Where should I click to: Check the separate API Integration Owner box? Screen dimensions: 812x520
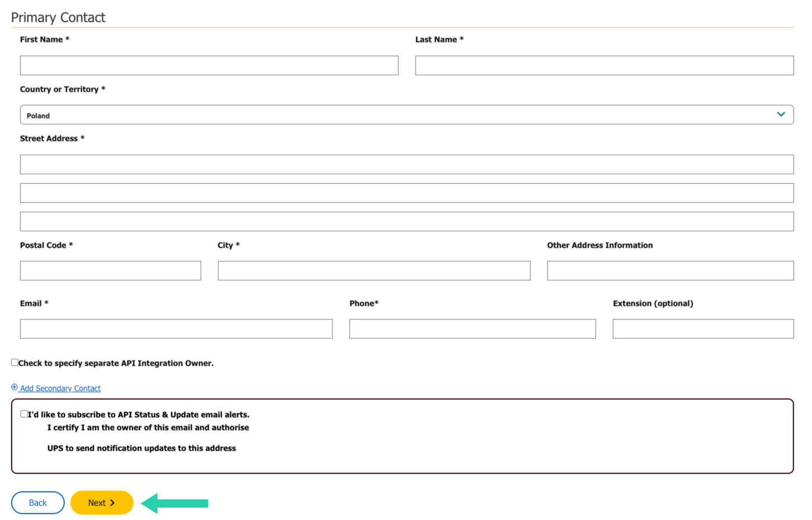point(15,362)
